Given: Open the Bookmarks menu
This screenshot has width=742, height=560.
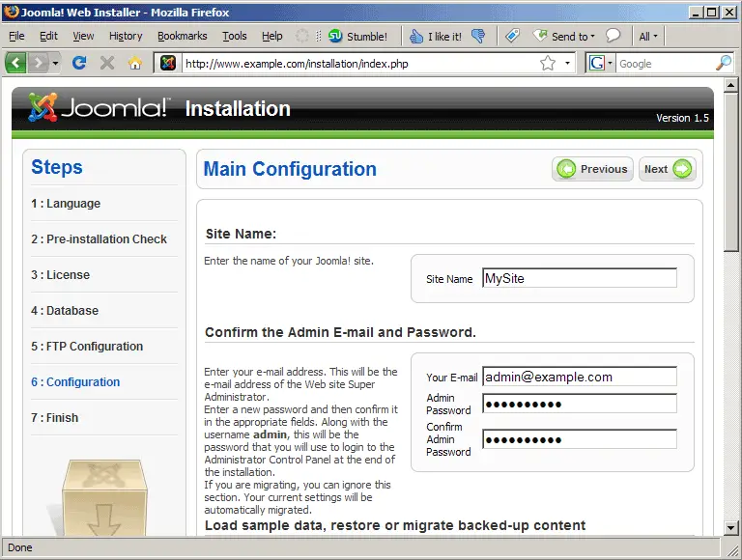Looking at the screenshot, I should point(183,36).
